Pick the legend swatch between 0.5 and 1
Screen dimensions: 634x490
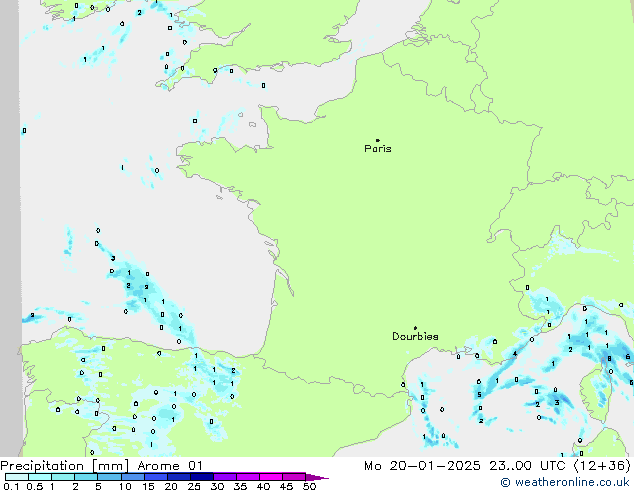(x=40, y=477)
